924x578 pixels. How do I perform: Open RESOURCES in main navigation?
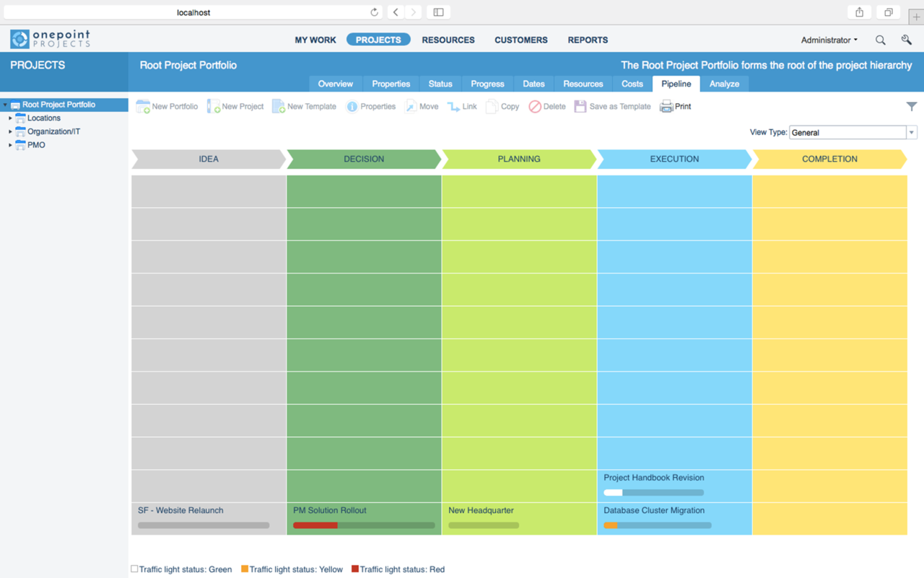(448, 40)
